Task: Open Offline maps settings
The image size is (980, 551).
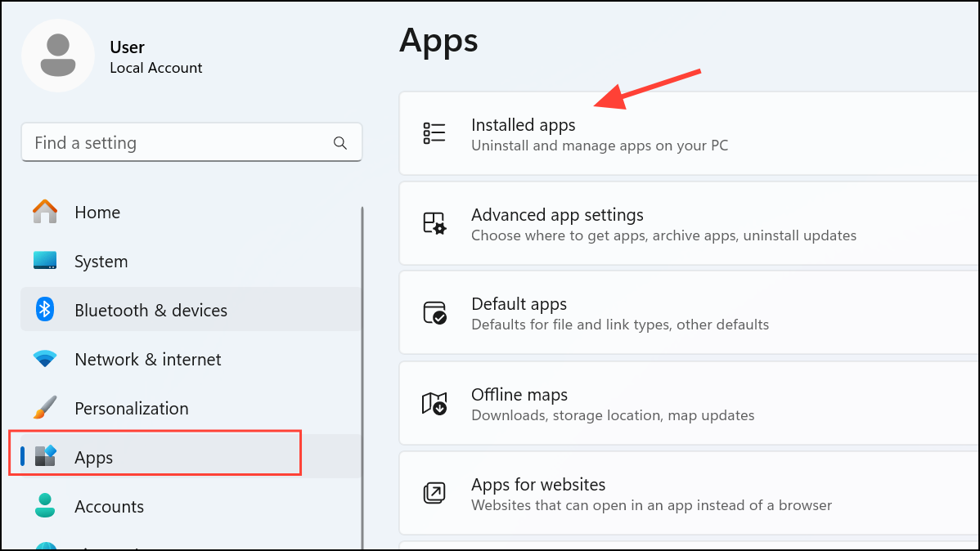Action: click(689, 404)
